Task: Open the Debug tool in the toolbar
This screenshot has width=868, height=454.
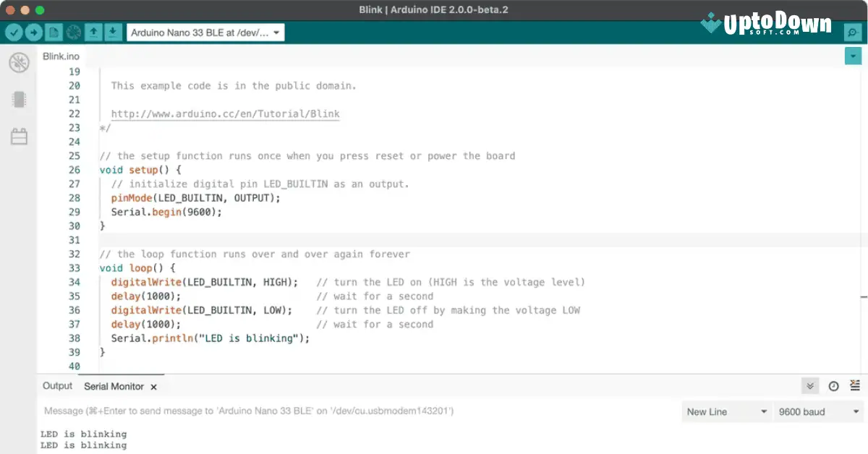Action: click(73, 32)
